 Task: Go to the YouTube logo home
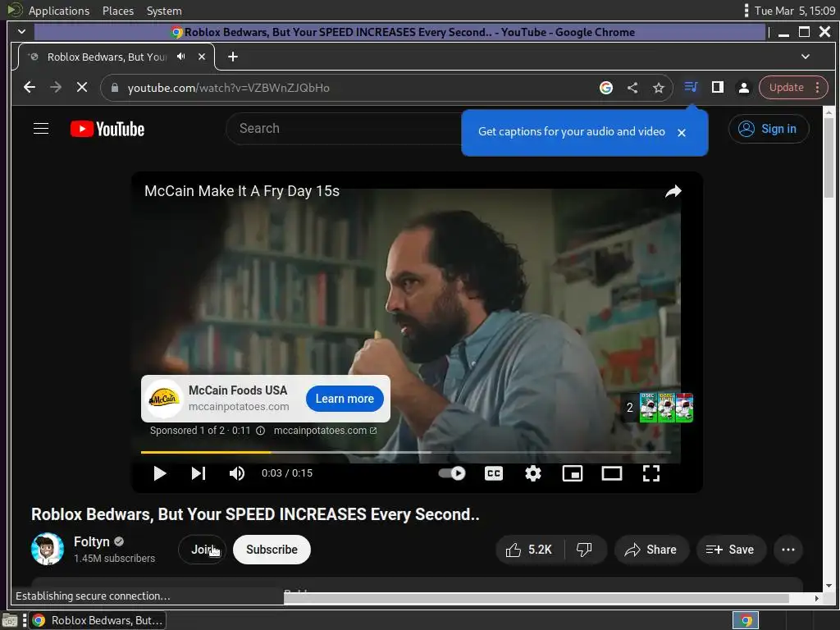click(x=107, y=129)
